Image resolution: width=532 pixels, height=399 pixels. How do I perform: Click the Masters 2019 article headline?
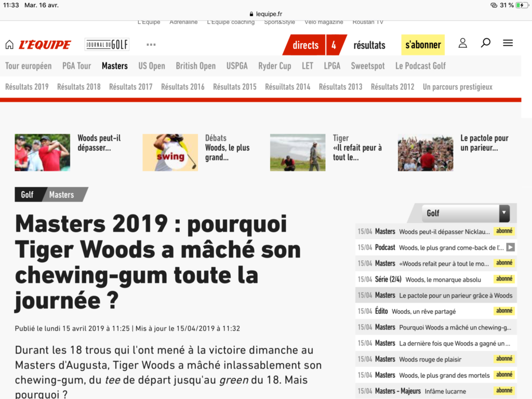(x=158, y=262)
